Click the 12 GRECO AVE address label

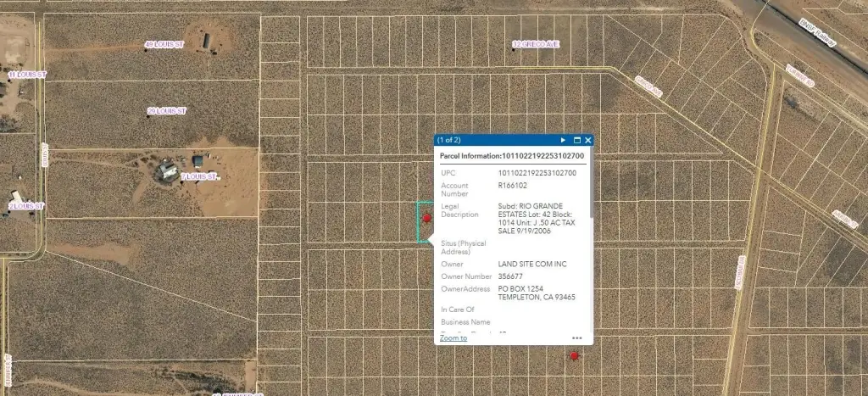[537, 44]
